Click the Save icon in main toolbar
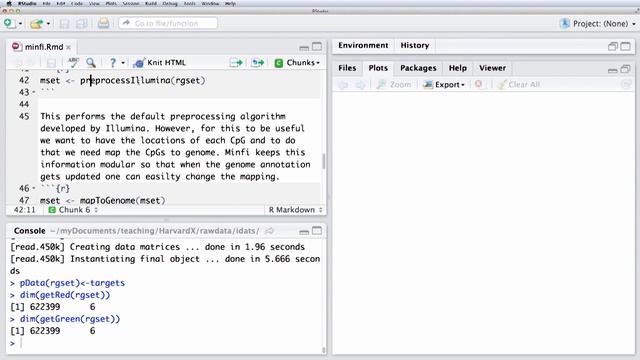 (x=64, y=24)
